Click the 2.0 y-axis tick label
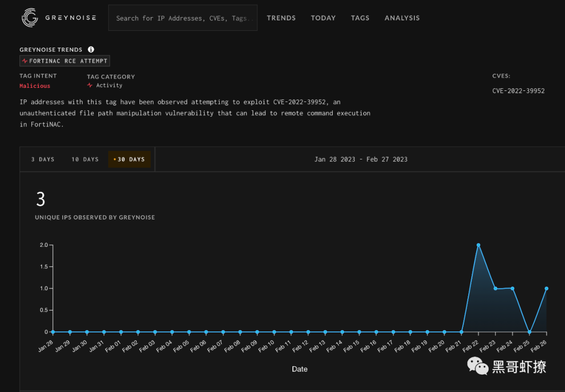This screenshot has width=565, height=392. point(43,245)
